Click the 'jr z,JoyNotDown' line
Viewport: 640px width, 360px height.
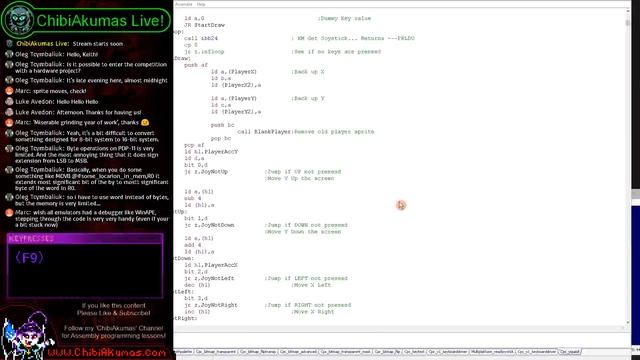click(x=209, y=225)
